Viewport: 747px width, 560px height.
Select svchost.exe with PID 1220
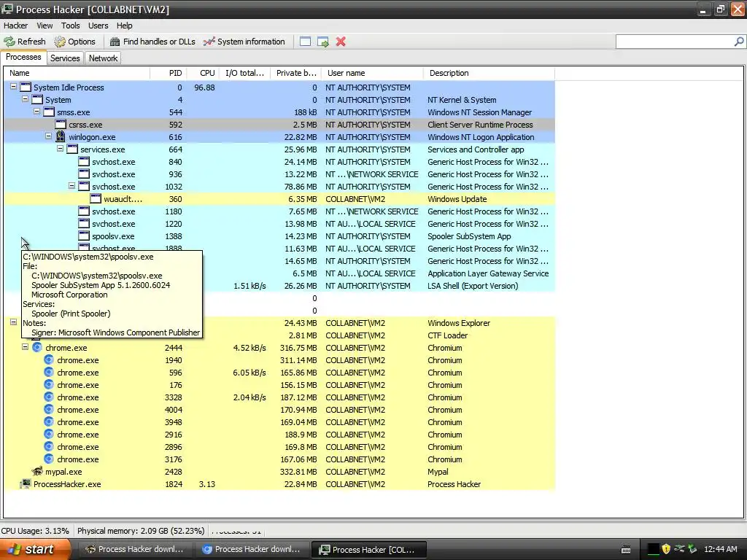point(279,224)
